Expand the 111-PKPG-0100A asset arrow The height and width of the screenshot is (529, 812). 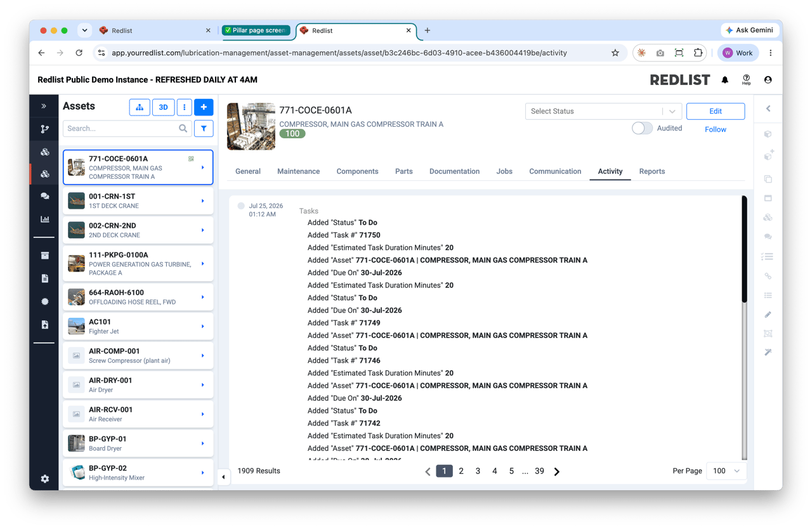pyautogui.click(x=203, y=264)
